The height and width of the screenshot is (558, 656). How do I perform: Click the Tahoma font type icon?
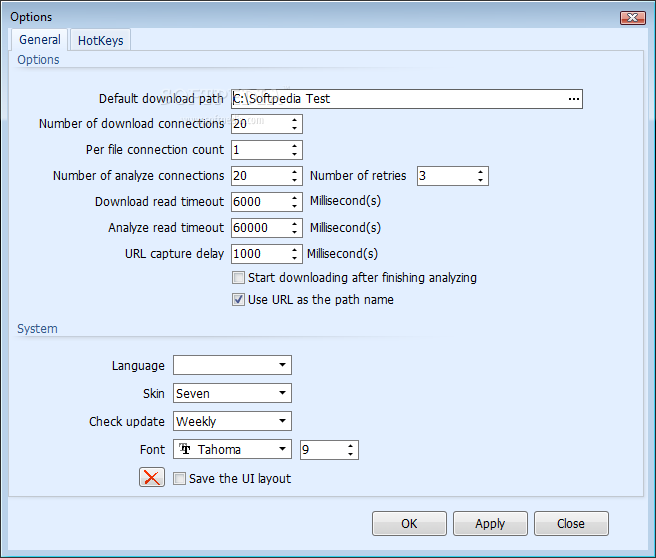click(x=185, y=449)
